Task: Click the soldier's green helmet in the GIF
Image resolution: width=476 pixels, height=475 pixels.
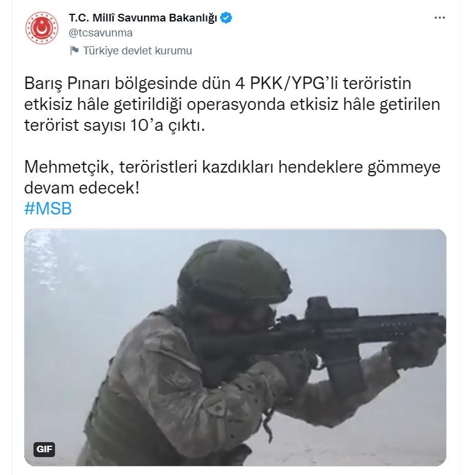Action: tap(234, 271)
